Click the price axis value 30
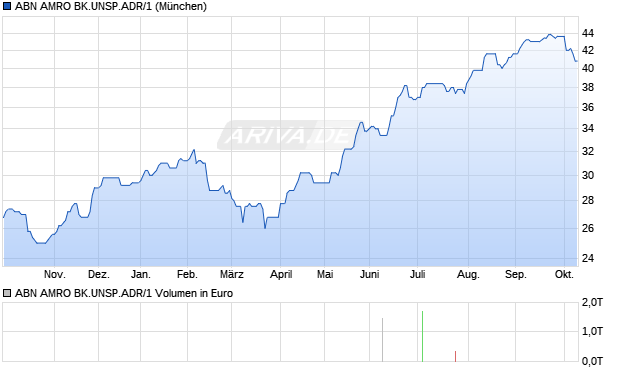Screen dimensions: 620x371 click(x=588, y=175)
